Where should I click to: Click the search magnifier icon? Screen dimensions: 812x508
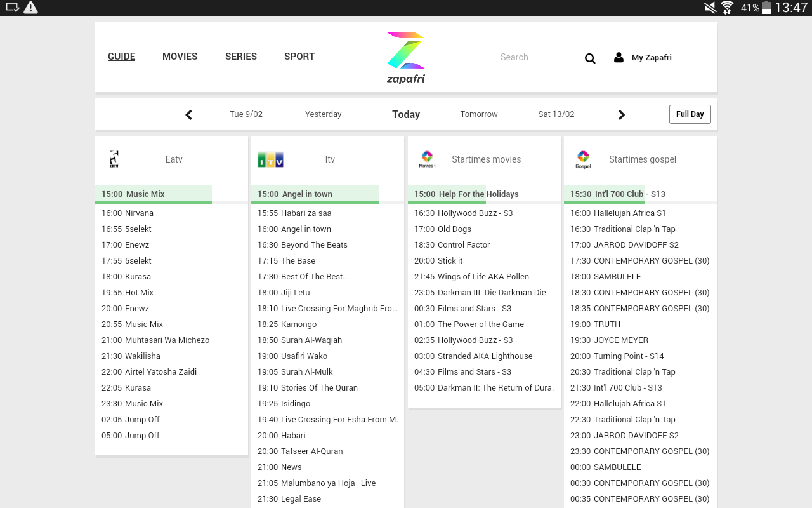click(x=590, y=58)
